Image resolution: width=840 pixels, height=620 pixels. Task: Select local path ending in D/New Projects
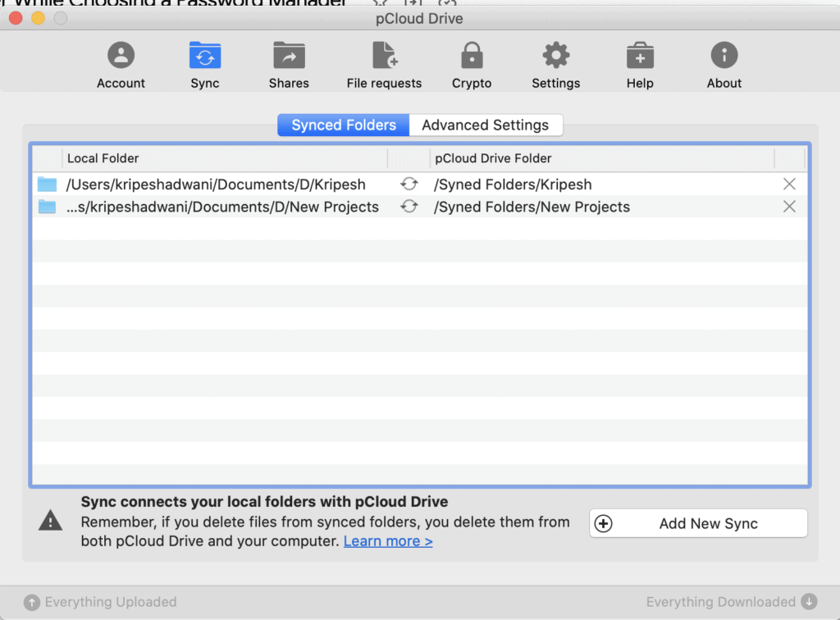[222, 207]
